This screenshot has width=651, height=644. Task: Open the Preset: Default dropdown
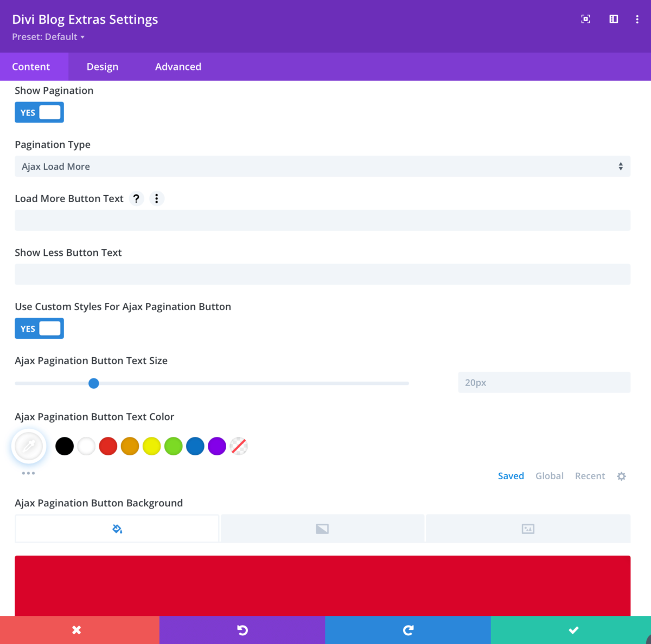48,37
